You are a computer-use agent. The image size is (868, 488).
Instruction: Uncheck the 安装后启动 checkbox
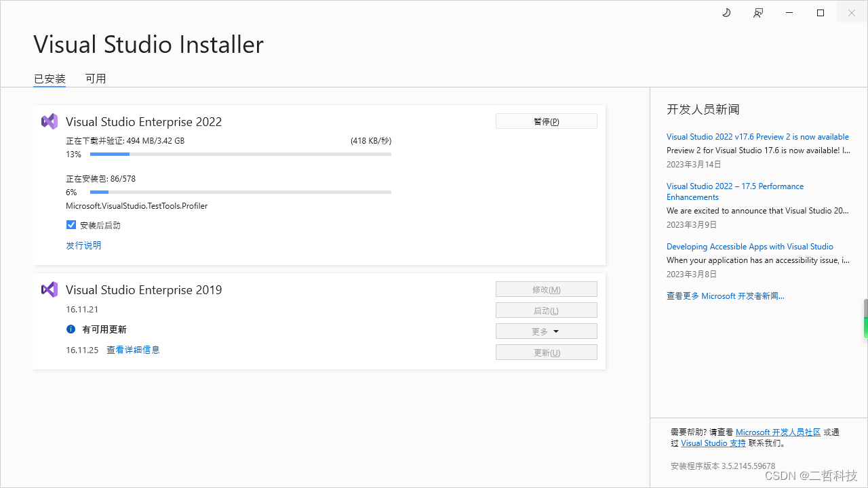point(71,225)
